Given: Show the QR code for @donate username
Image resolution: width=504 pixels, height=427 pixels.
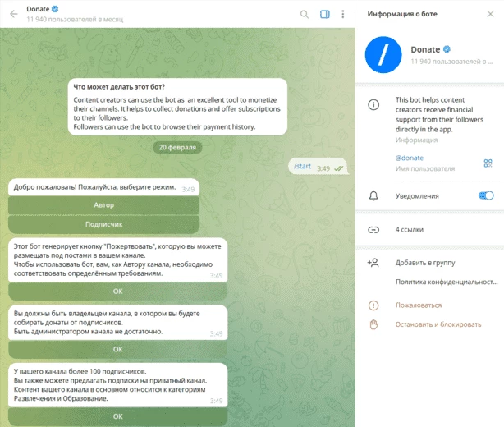Looking at the screenshot, I should (488, 163).
